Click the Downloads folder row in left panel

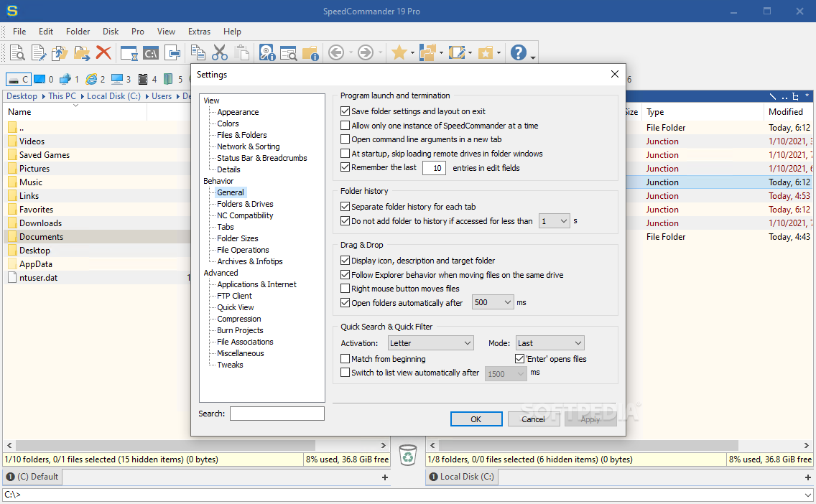pos(97,223)
